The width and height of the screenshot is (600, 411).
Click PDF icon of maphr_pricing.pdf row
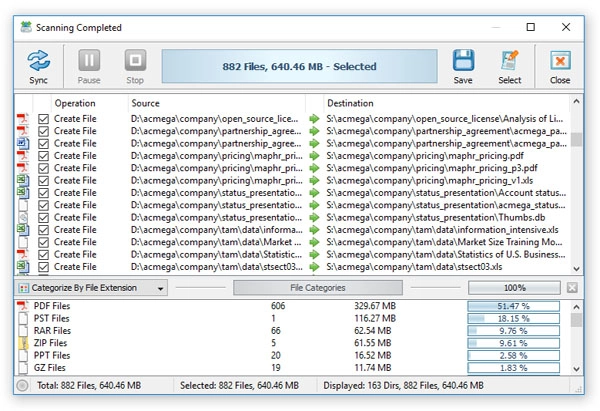tap(23, 156)
